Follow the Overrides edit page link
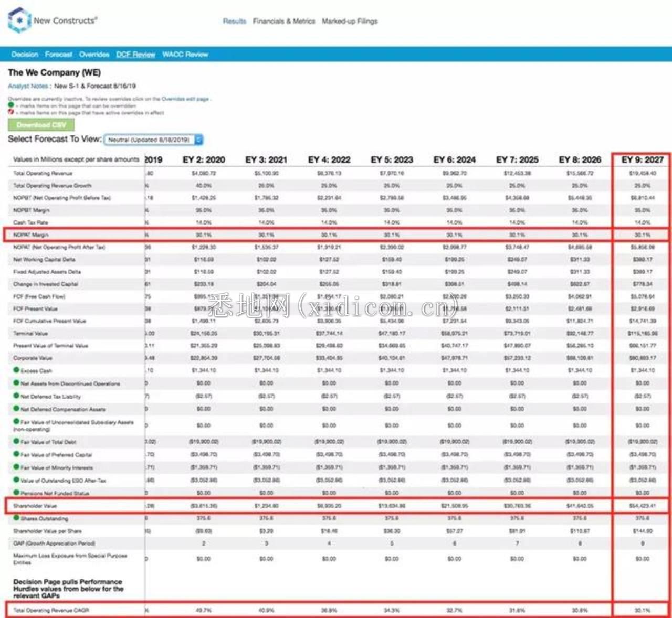This screenshot has height=618, width=672. [185, 99]
